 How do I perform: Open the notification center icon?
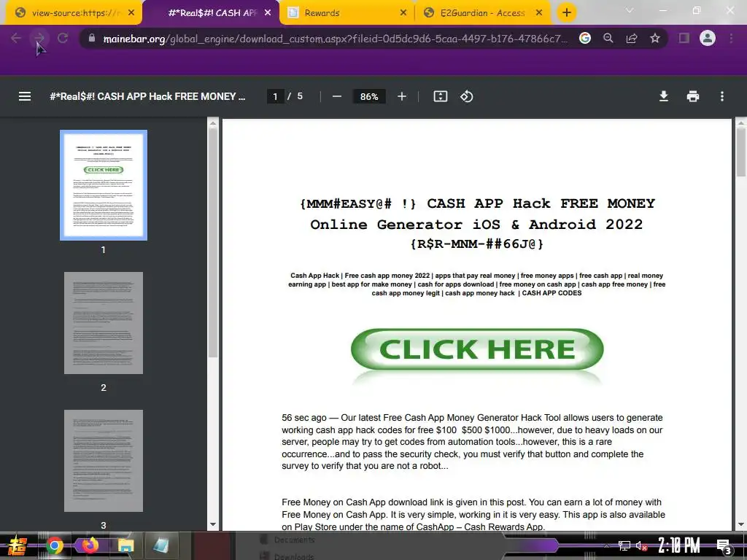[x=724, y=546]
